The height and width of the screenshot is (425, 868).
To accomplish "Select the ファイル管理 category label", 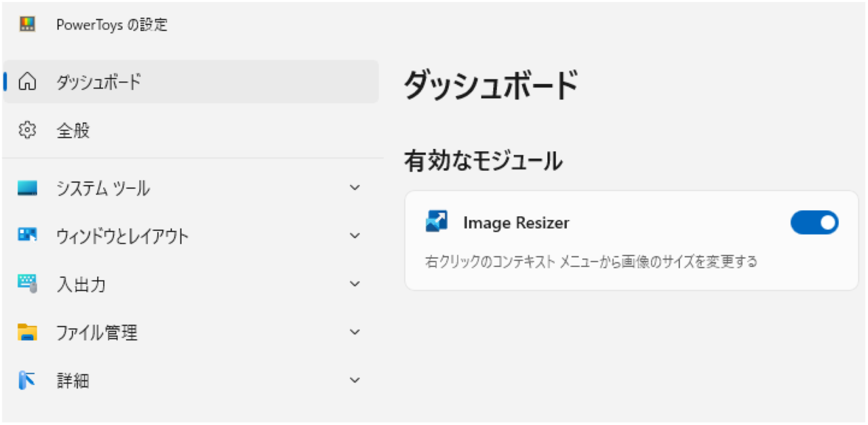I will 97,333.
